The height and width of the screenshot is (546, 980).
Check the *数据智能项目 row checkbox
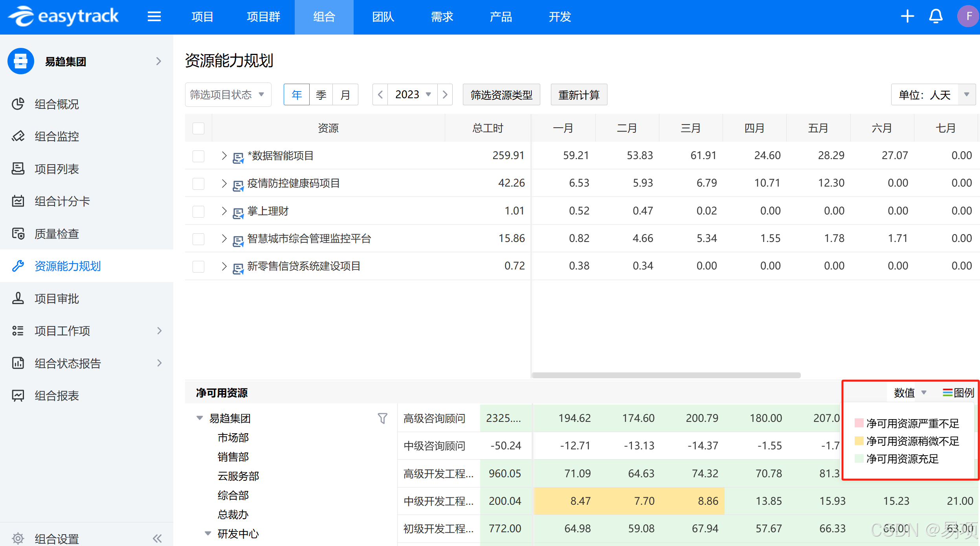tap(198, 156)
